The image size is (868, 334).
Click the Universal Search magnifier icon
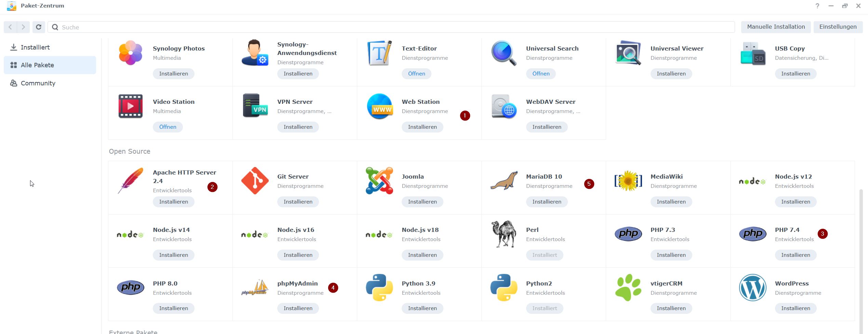(x=504, y=53)
